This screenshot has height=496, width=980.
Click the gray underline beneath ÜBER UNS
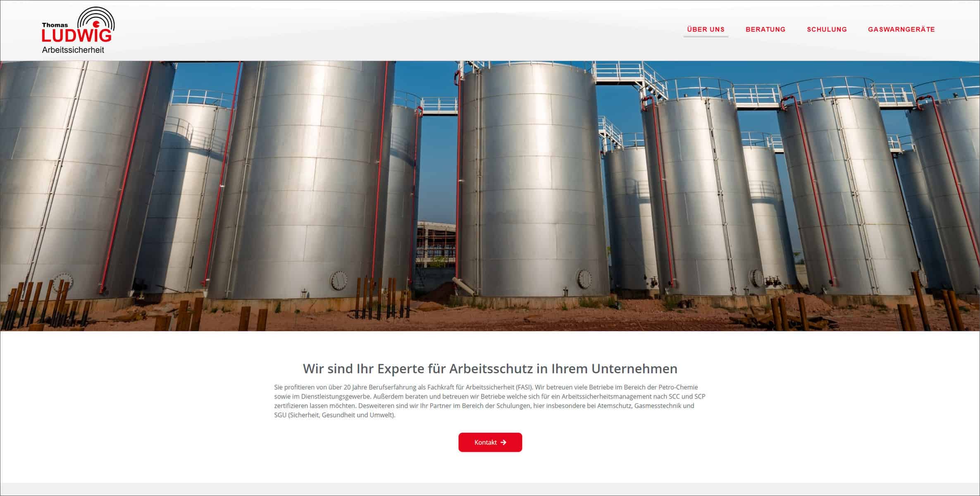pyautogui.click(x=706, y=37)
